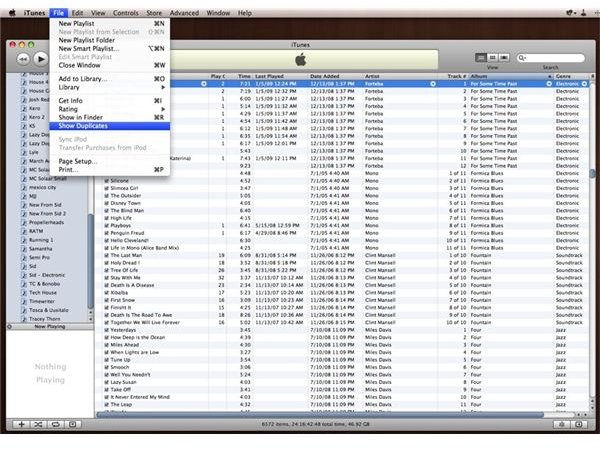Uncheck the Silicone track checkbox
The height and width of the screenshot is (449, 600).
click(x=106, y=181)
